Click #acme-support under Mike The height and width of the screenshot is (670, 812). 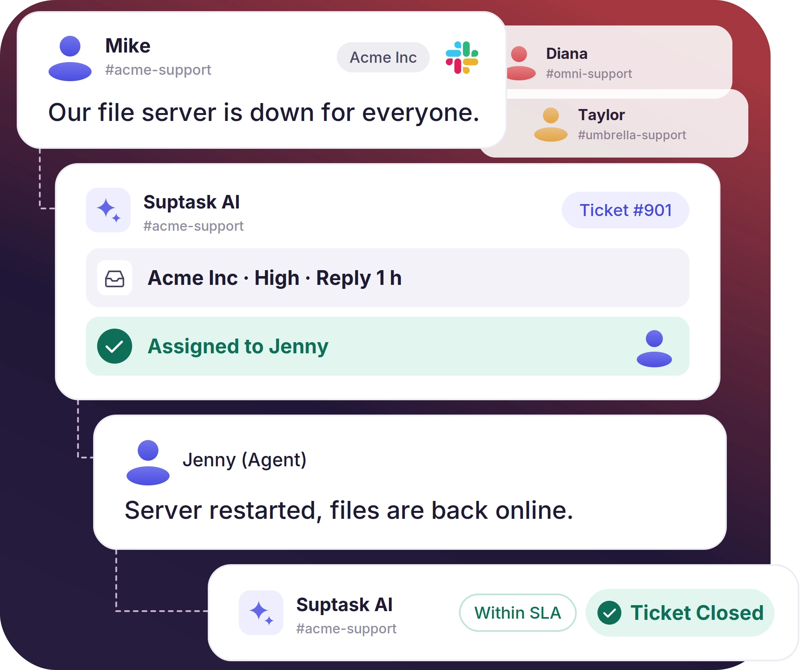tap(158, 70)
